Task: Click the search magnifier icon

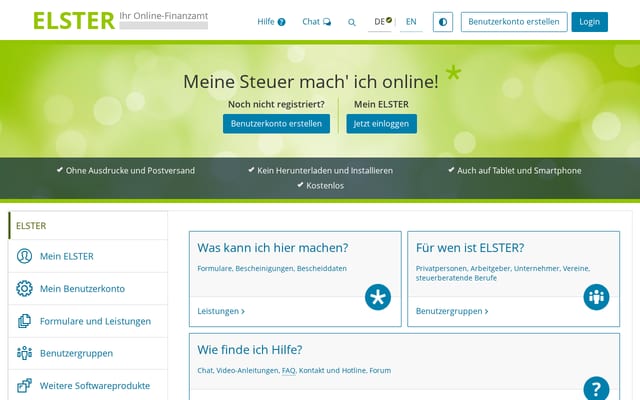Action: [x=351, y=22]
